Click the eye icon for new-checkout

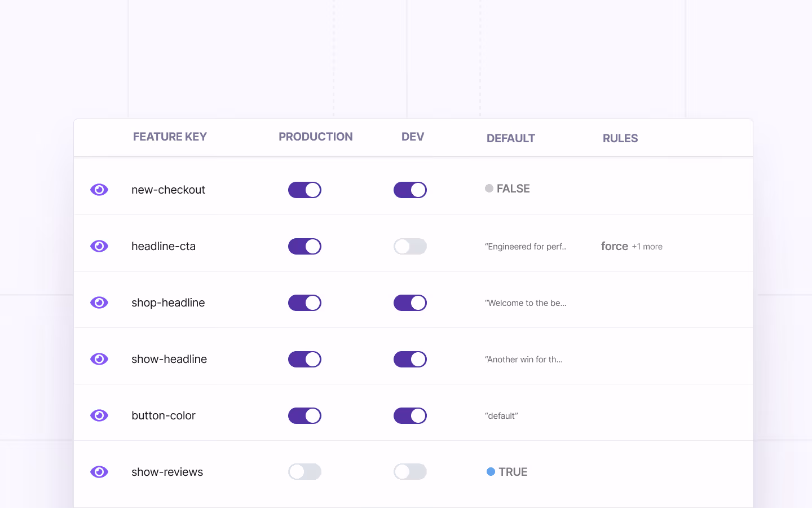click(99, 190)
